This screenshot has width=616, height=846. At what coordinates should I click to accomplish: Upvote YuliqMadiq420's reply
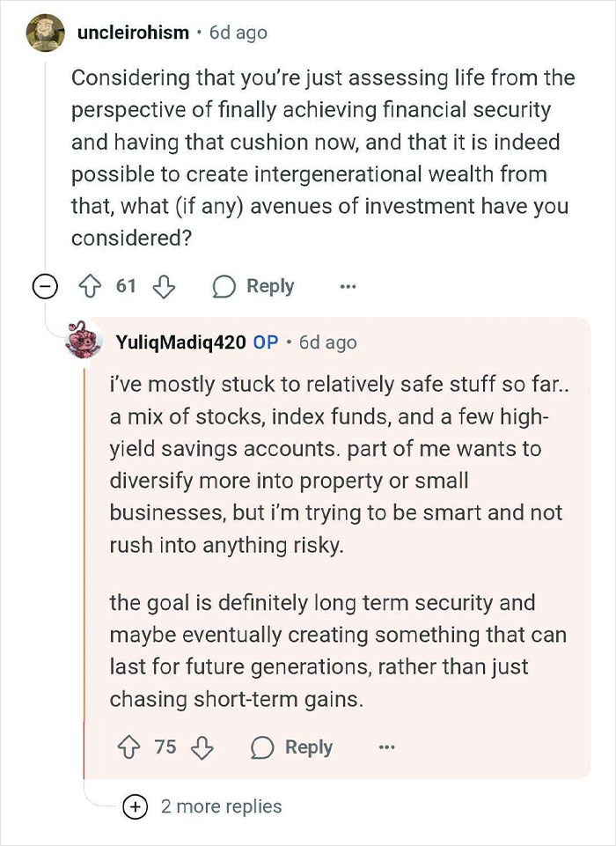(130, 747)
